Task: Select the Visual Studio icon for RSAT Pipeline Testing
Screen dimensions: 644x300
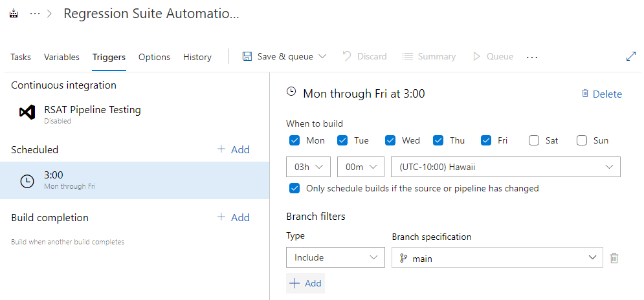Action: pyautogui.click(x=27, y=112)
